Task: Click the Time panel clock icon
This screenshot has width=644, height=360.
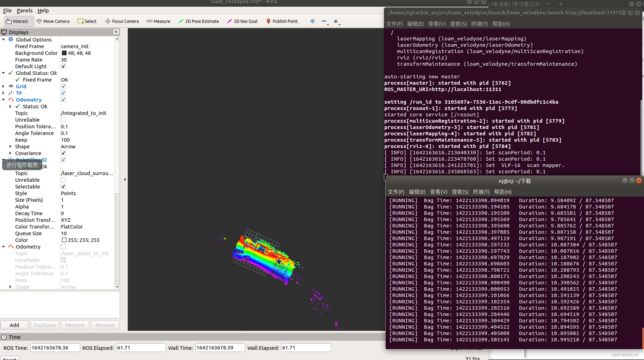Action: point(4,337)
